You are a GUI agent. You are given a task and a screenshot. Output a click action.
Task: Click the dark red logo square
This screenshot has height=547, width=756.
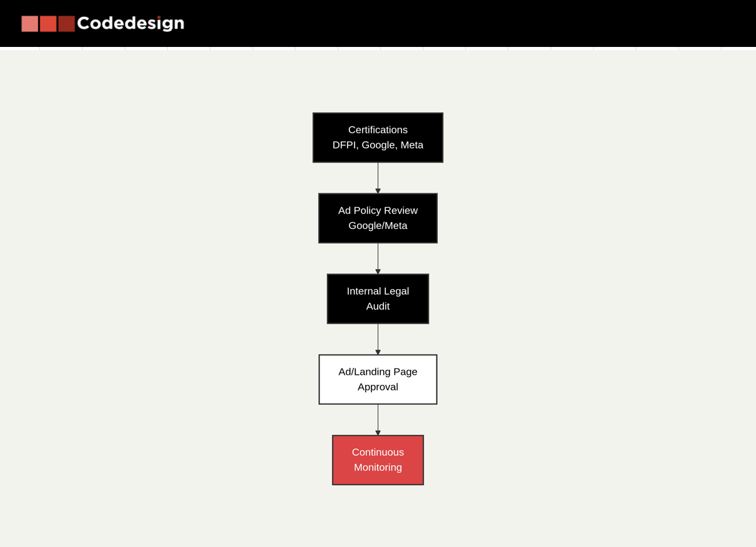pyautogui.click(x=66, y=24)
